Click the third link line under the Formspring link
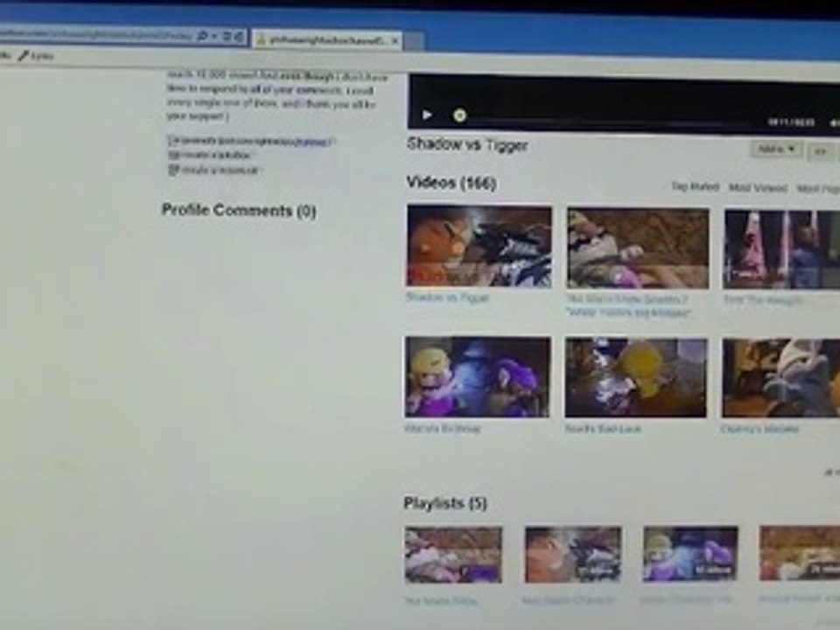 coord(214,170)
